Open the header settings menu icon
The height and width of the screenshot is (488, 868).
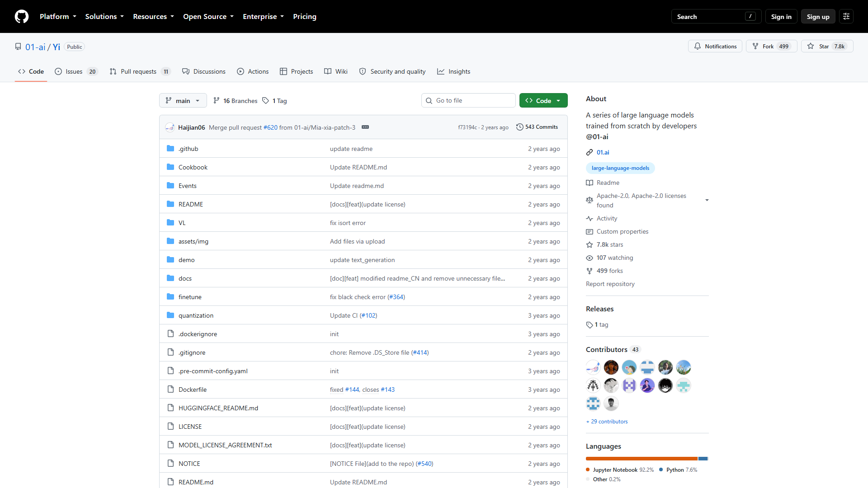[x=846, y=17]
